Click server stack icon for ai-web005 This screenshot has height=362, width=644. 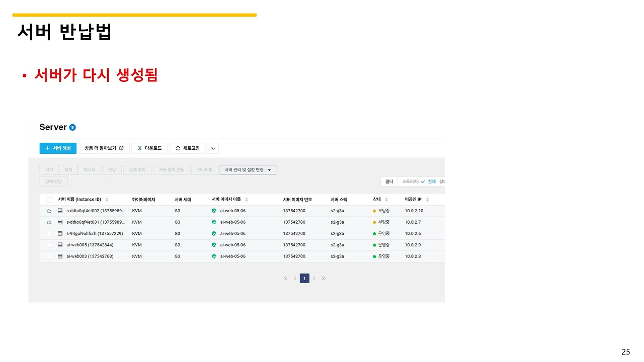coord(60,245)
